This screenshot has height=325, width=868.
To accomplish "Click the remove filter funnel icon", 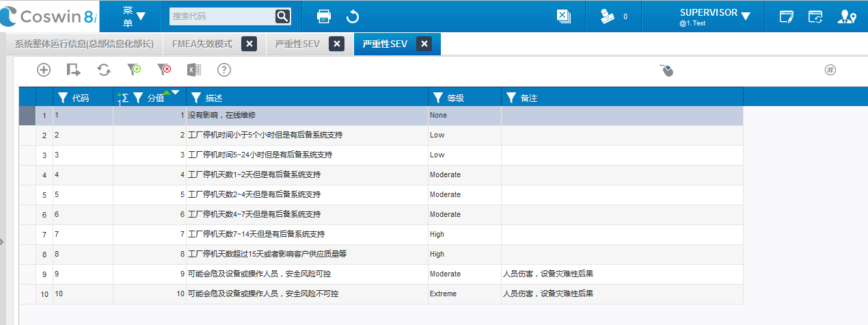I will [164, 69].
